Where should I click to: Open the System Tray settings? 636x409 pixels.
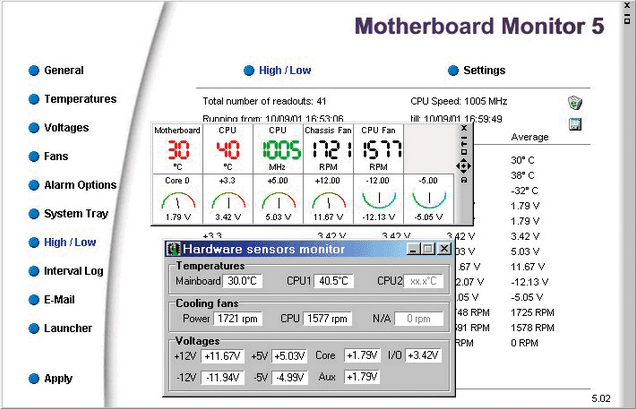(69, 214)
